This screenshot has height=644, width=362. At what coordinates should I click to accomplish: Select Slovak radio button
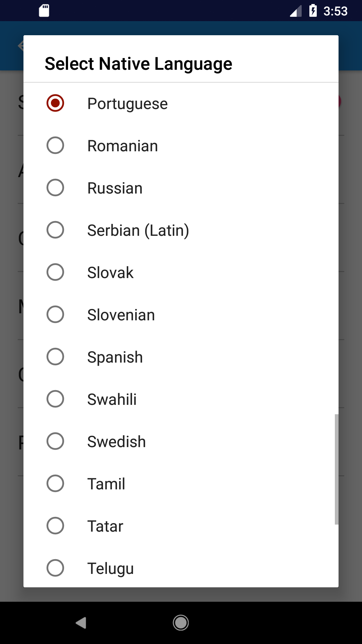(x=55, y=272)
